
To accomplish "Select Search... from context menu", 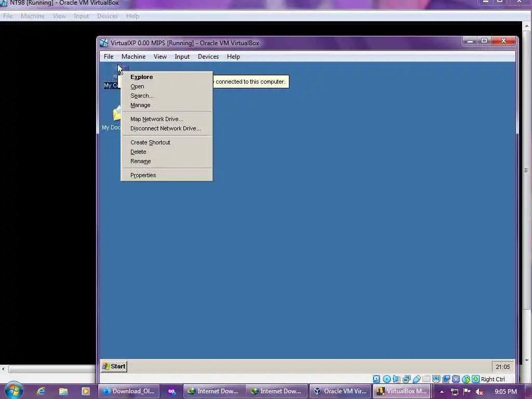I will point(167,96).
